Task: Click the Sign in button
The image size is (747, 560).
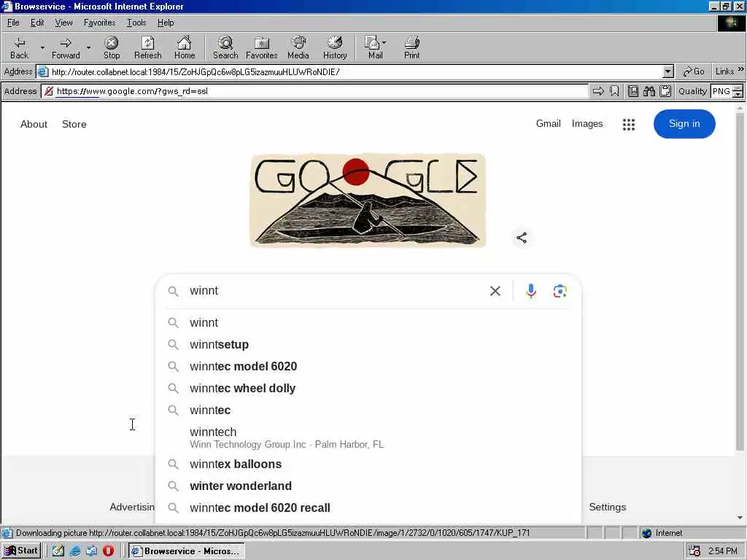Action: (x=684, y=124)
